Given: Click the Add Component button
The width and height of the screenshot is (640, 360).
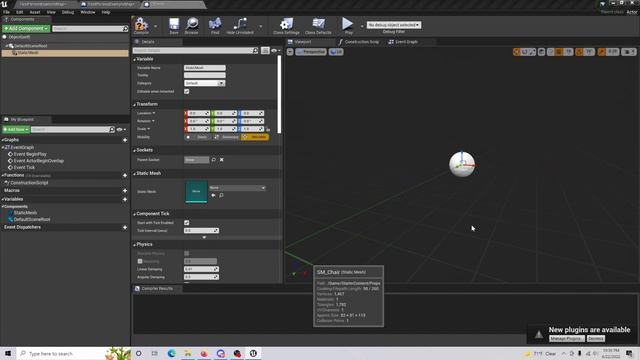Looking at the screenshot, I should click(26, 29).
